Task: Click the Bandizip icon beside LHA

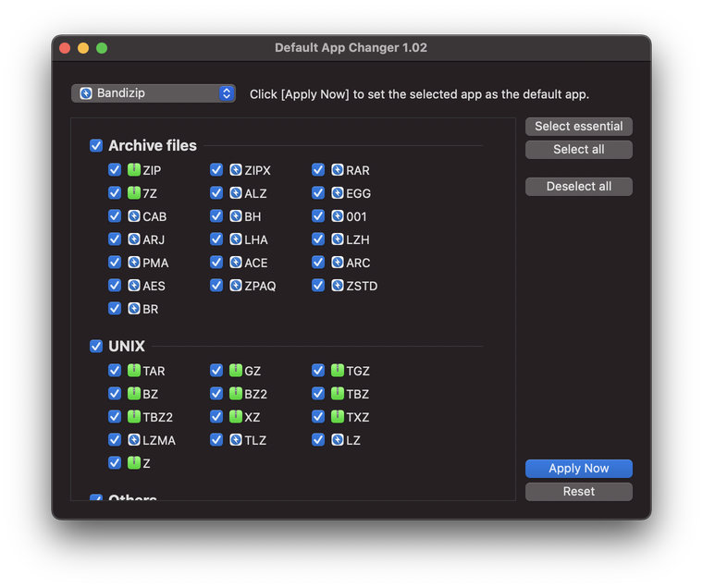Action: (235, 239)
